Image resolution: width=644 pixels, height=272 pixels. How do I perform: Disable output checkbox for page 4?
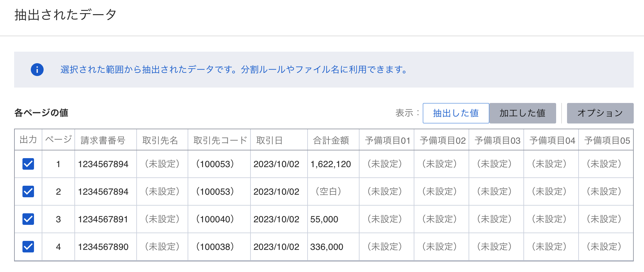(28, 247)
